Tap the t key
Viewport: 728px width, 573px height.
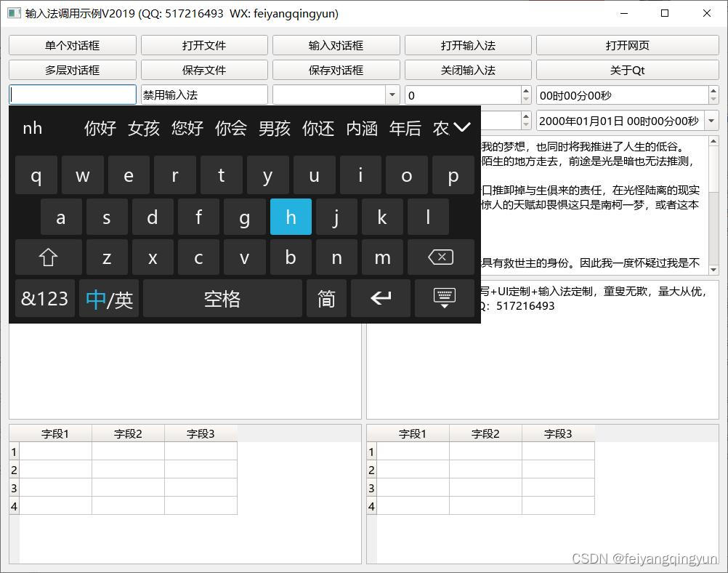[x=222, y=175]
